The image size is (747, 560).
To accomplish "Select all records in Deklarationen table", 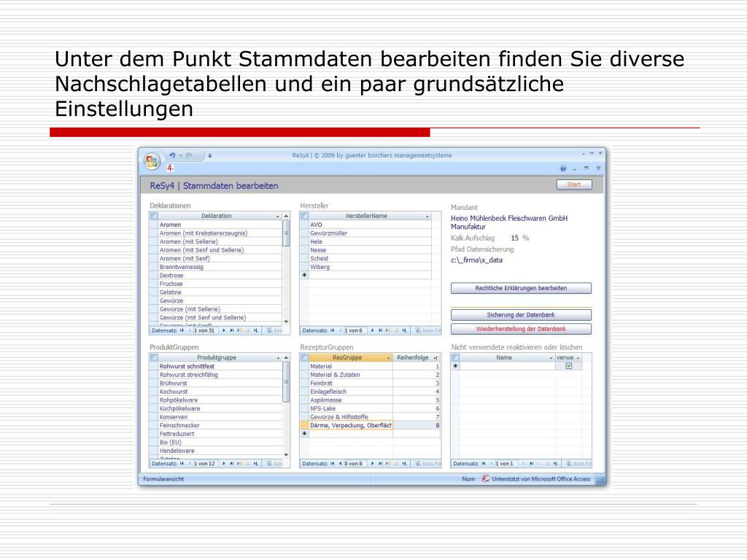I will (154, 216).
